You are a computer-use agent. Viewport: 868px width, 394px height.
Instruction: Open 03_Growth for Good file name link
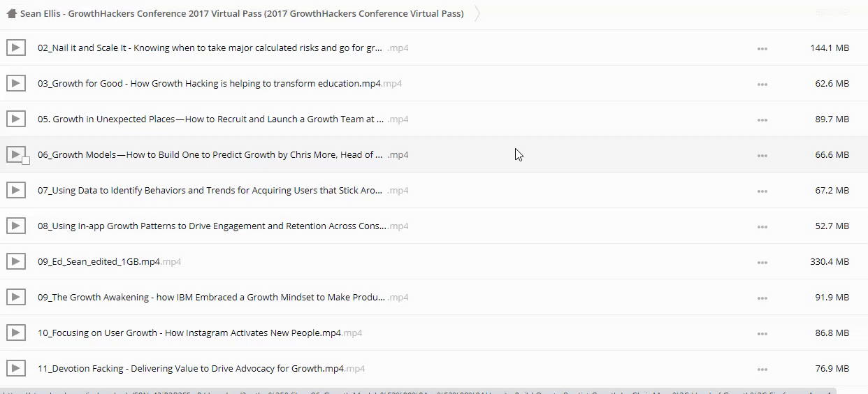209,84
